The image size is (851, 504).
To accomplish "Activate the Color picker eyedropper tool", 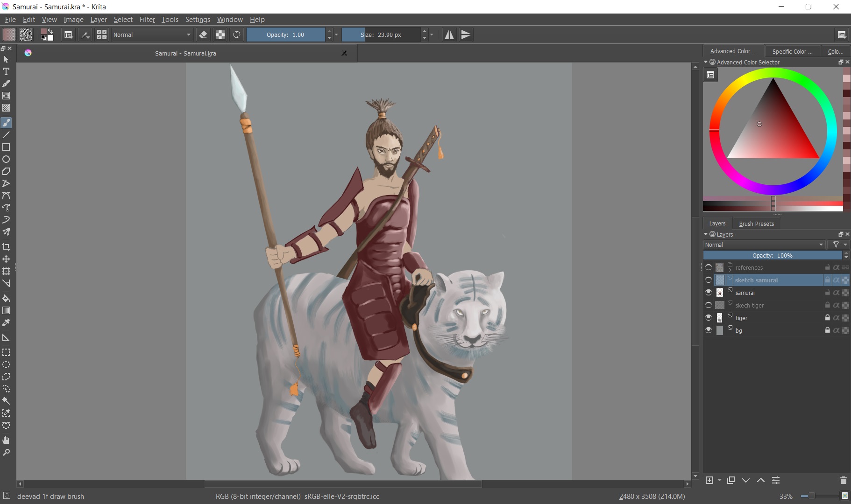I will [6, 322].
